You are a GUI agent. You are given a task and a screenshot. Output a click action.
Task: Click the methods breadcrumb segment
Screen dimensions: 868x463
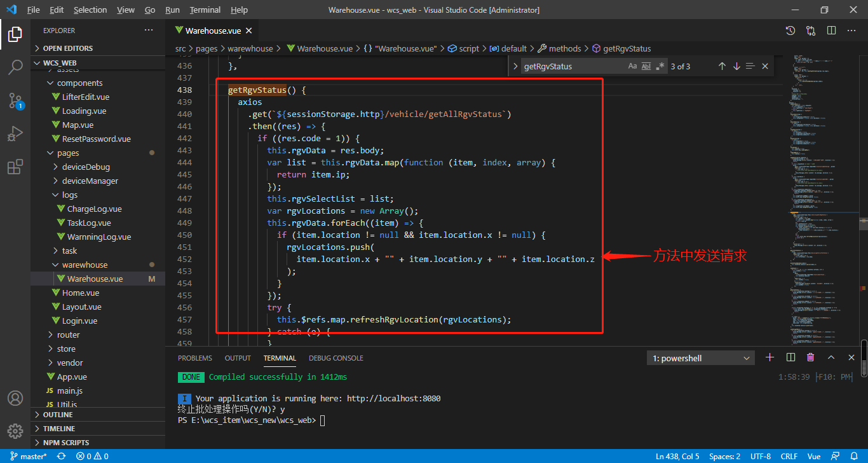pos(559,48)
